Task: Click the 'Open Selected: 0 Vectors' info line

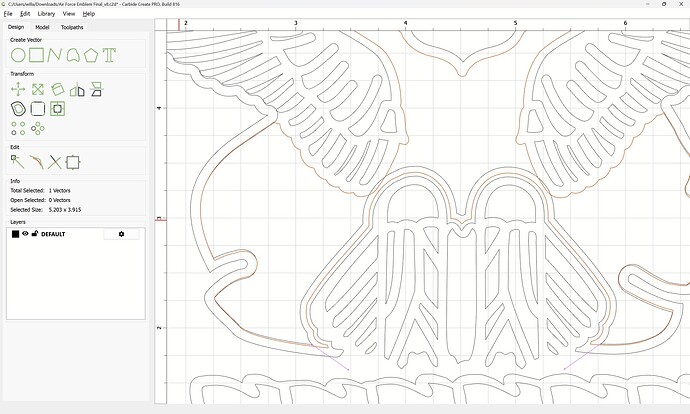Action: tap(40, 200)
